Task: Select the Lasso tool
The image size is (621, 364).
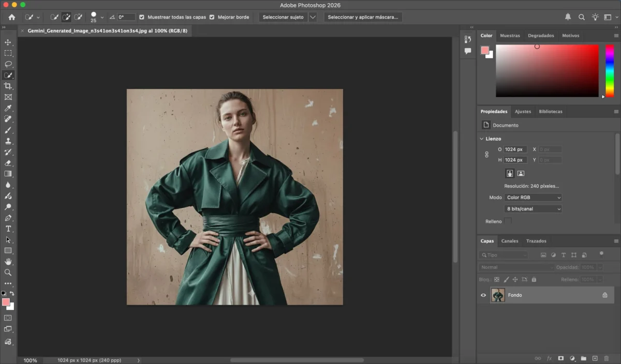Action: coord(8,64)
